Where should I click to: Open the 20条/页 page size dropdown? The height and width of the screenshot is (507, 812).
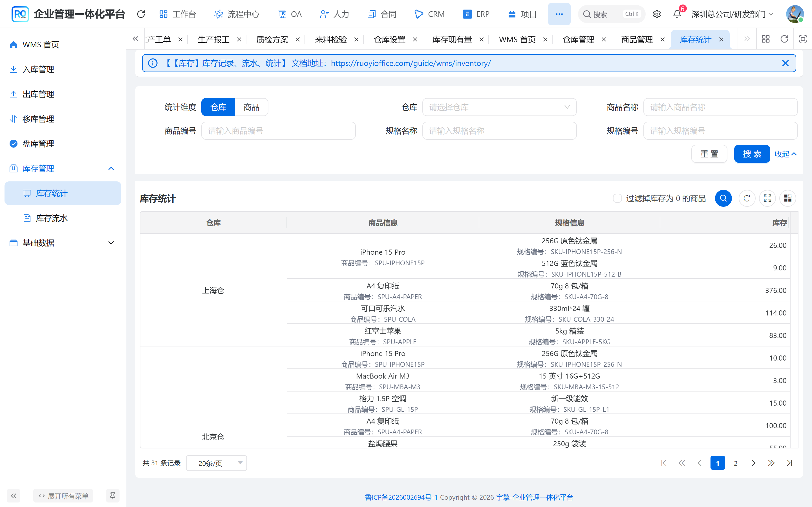point(217,463)
